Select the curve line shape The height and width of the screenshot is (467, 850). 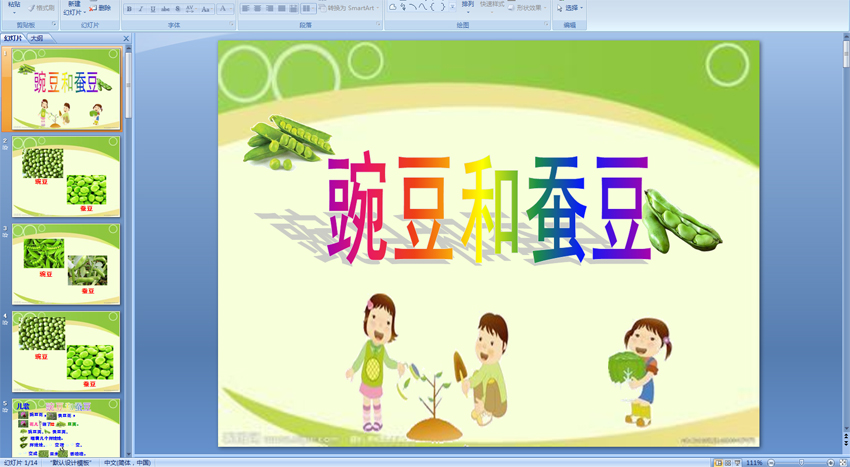(x=423, y=7)
